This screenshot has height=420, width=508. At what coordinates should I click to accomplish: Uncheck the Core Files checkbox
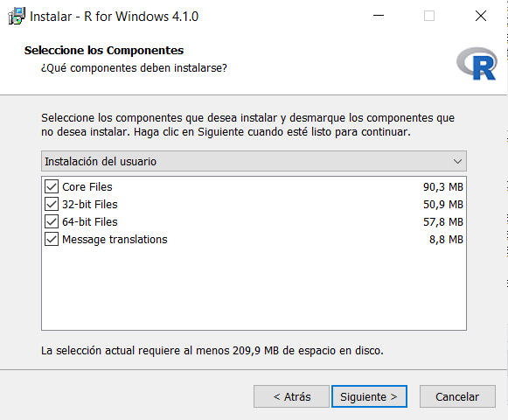point(52,186)
